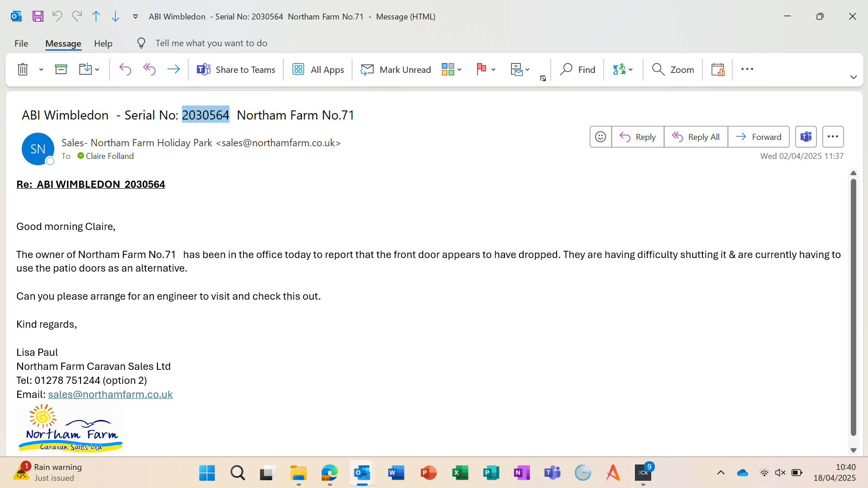The image size is (868, 488).
Task: Open the Customize Quick Access Toolbar dropdown
Action: click(135, 17)
